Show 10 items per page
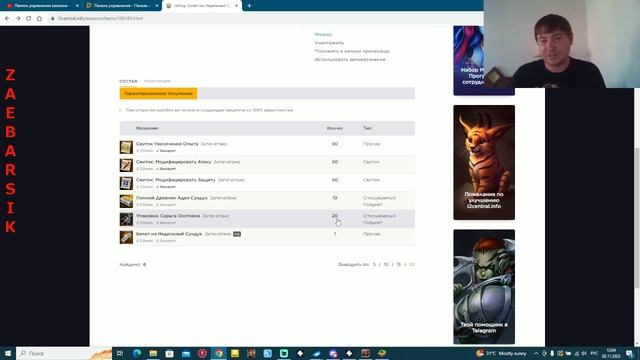 tap(386, 264)
